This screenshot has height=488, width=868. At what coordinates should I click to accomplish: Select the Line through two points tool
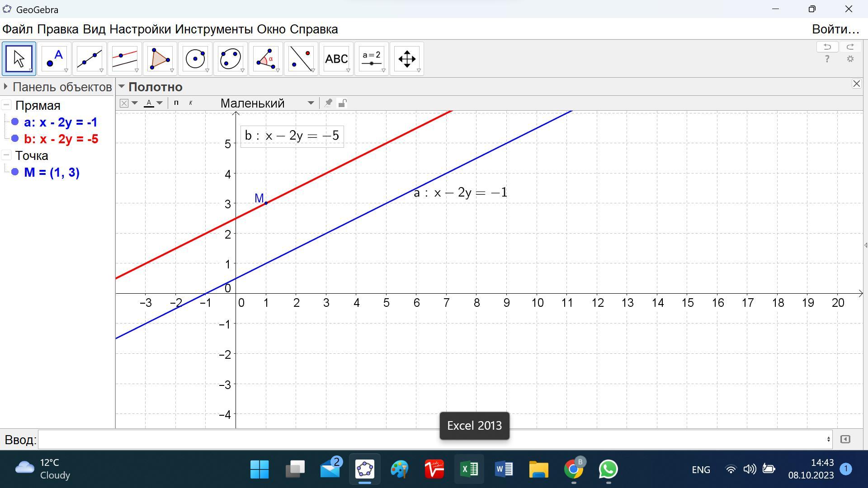click(90, 59)
